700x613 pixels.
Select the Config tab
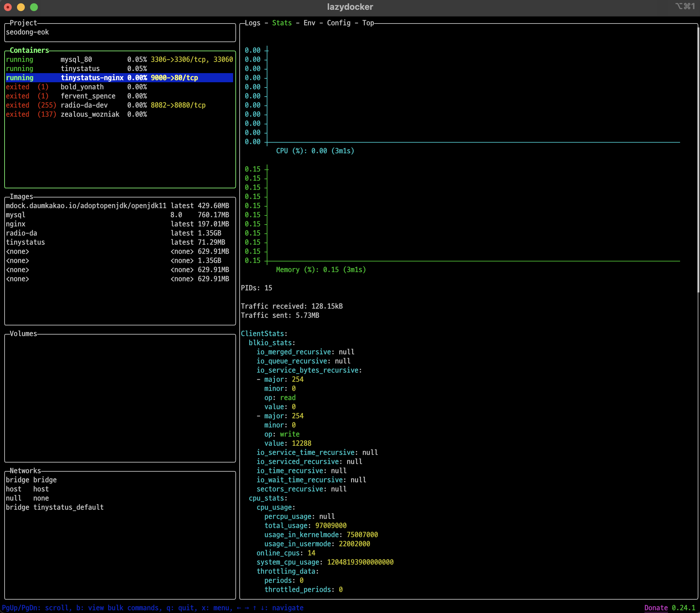click(x=338, y=23)
